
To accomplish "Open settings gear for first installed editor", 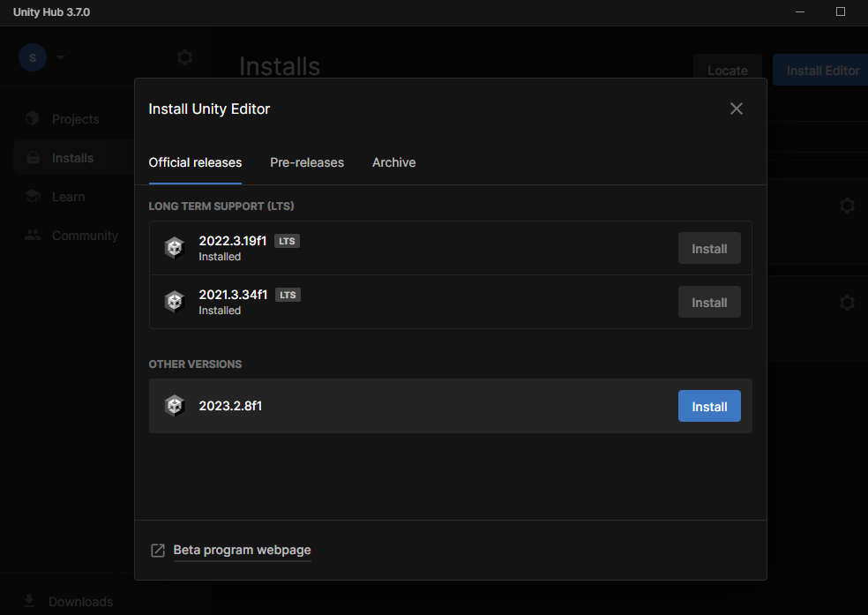I will coord(847,206).
